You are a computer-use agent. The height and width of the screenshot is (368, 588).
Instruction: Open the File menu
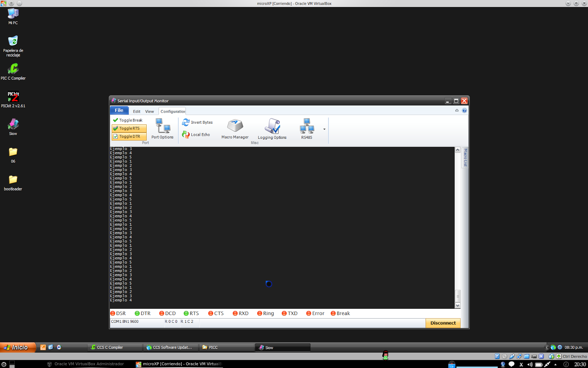point(119,110)
